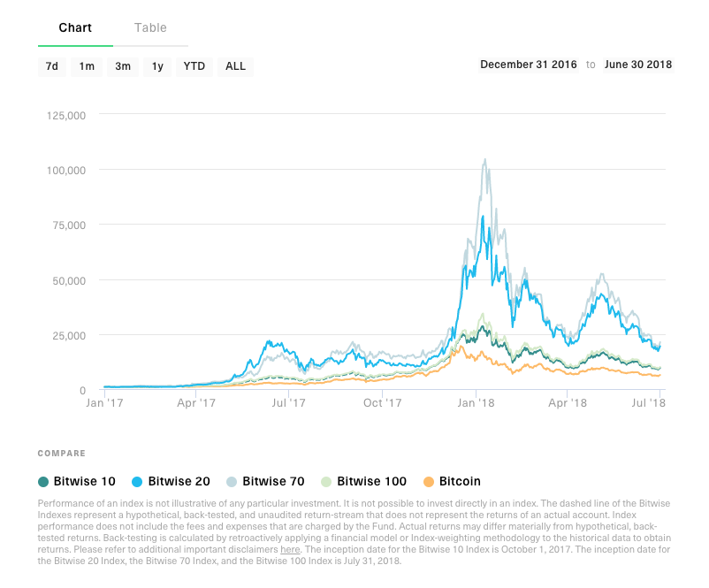Open the Table tab
This screenshot has width=709, height=588.
click(x=150, y=27)
